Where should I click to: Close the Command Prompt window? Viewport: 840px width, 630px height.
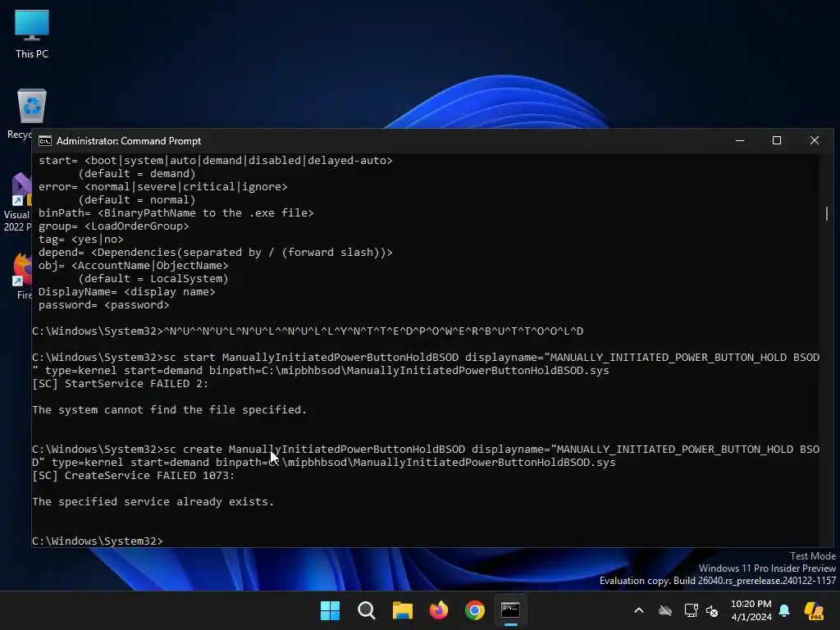coord(815,140)
